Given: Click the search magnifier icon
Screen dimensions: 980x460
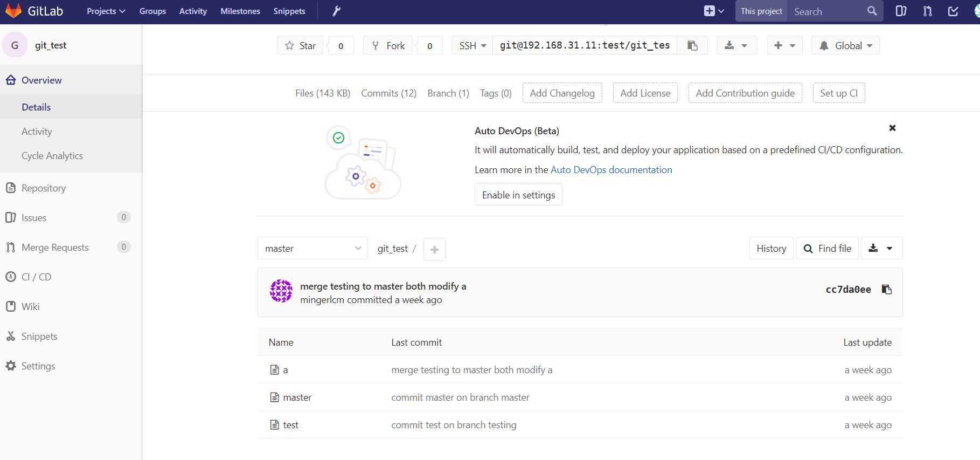Looking at the screenshot, I should [872, 11].
